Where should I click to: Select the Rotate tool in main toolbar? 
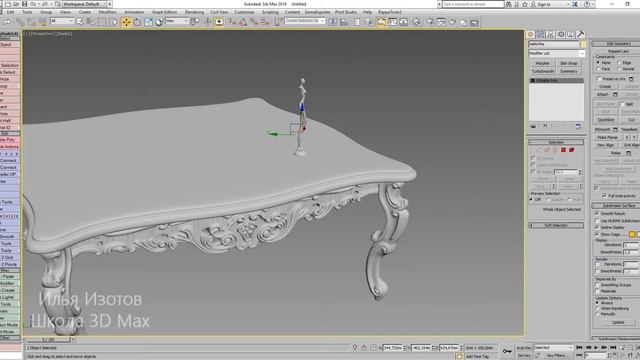(138, 22)
